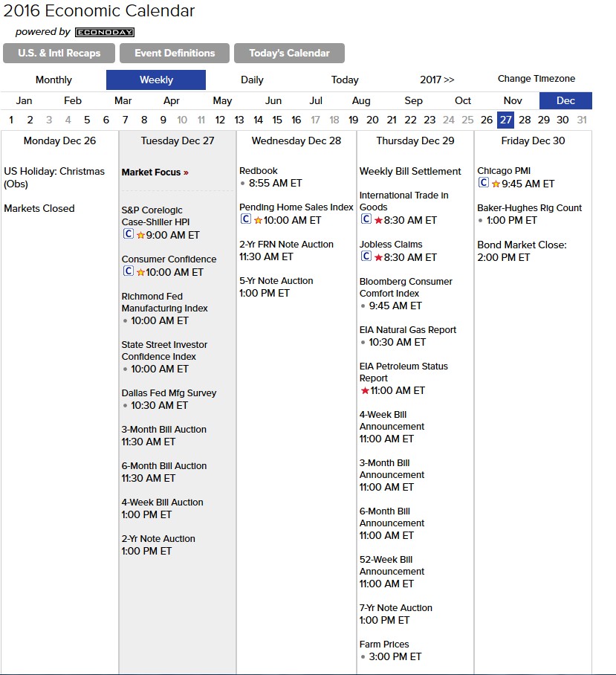The width and height of the screenshot is (616, 675).
Task: Click the consensus C icon under Case-Shiller HPI
Action: [x=129, y=233]
